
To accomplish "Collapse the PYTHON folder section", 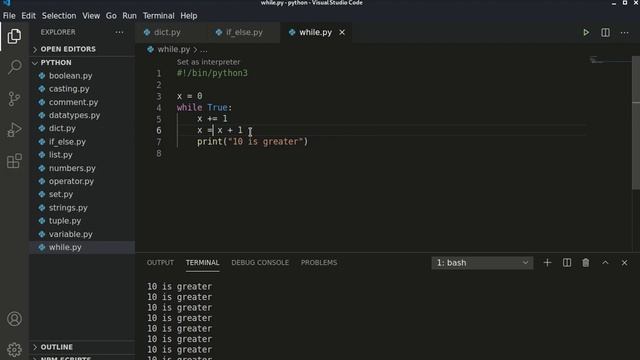I will pyautogui.click(x=82, y=62).
